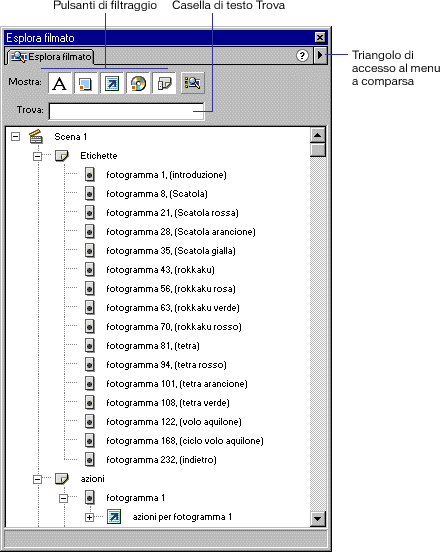Toggle the show text filter button
Screen dimensions: 443x552
[60, 83]
